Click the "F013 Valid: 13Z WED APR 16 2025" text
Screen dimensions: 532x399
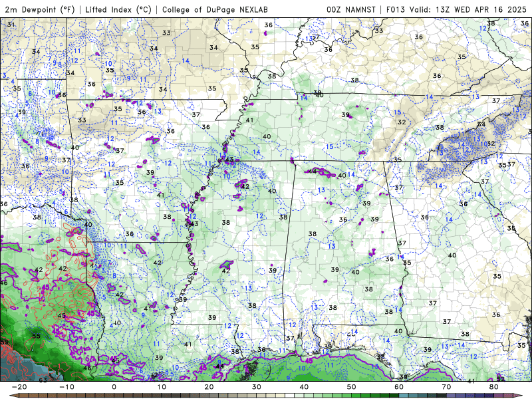pyautogui.click(x=456, y=9)
